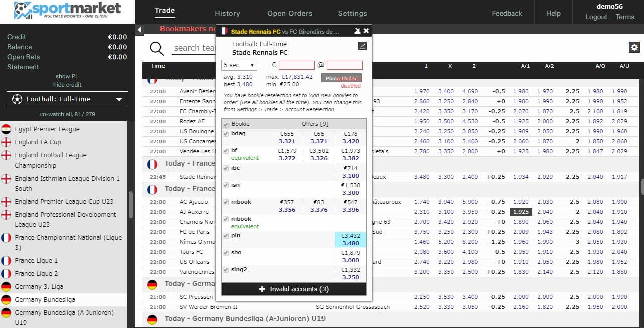Uncheck the bdaq bookie checkbox
644x328 pixels.
tap(226, 134)
